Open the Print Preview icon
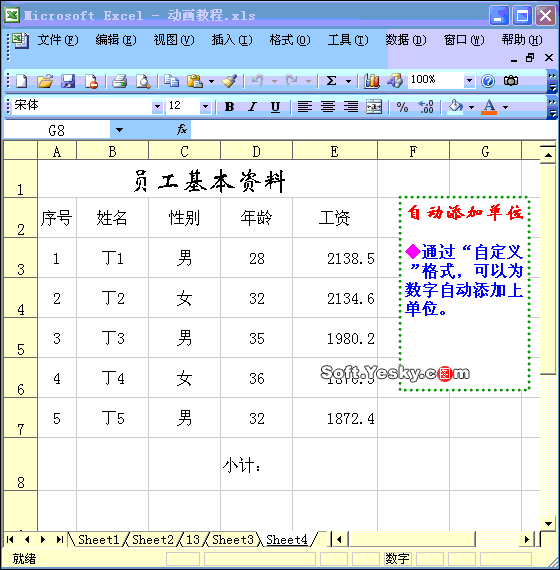560x570 pixels. pos(143,81)
